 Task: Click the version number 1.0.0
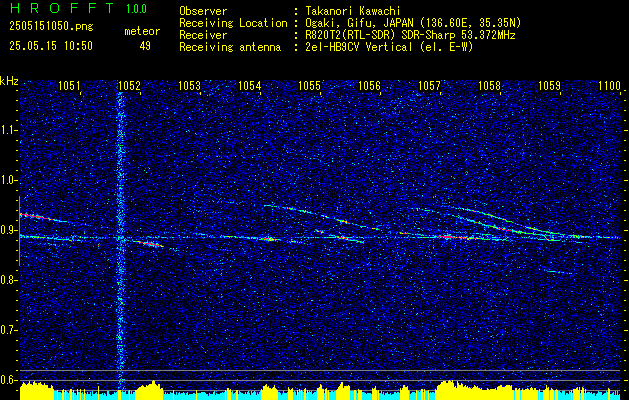click(136, 8)
